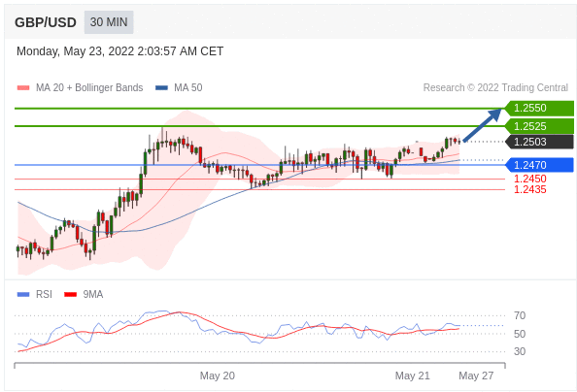577x392 pixels.
Task: Click the MA 20 Bollinger Bands legend swatch
Action: pos(23,88)
